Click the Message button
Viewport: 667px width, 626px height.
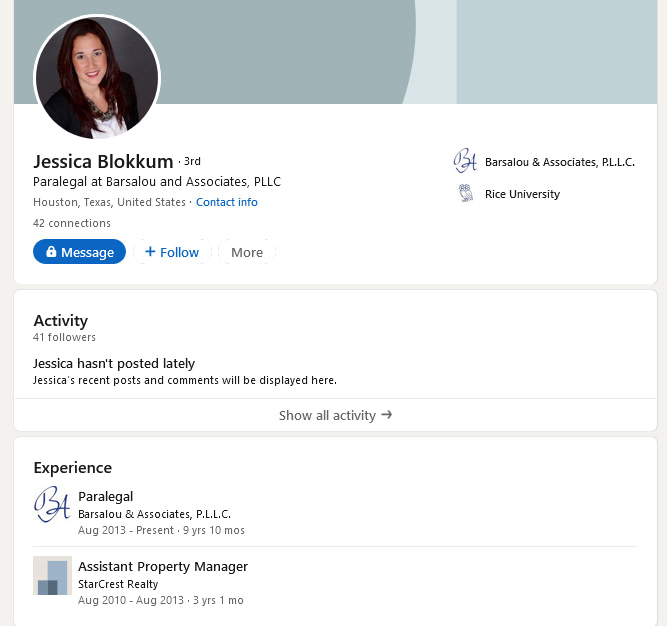pyautogui.click(x=79, y=252)
